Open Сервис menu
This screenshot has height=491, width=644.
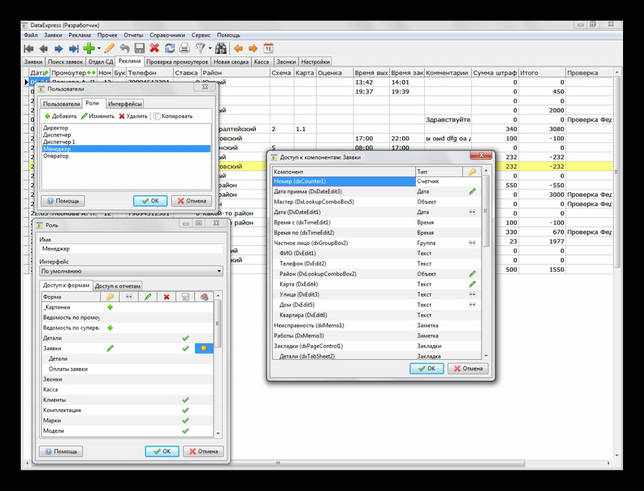(201, 35)
